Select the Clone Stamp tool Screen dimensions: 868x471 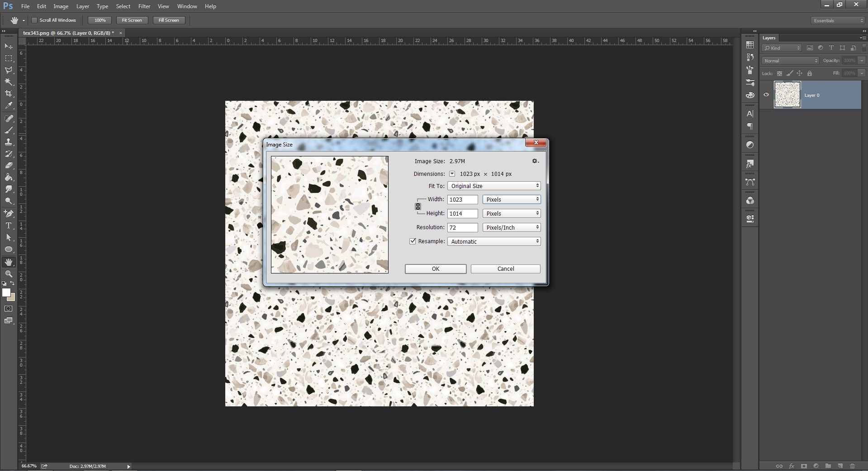coord(9,142)
